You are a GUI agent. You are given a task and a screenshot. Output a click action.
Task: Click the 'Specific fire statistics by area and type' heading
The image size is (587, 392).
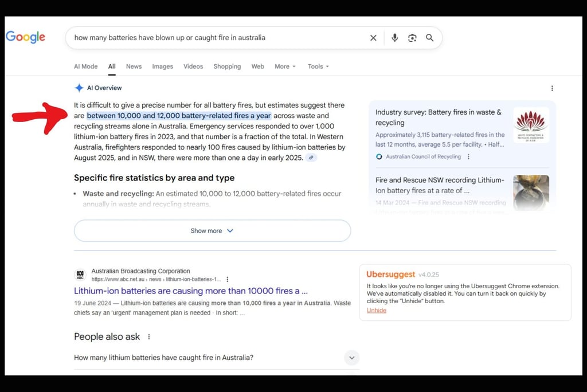pyautogui.click(x=154, y=178)
